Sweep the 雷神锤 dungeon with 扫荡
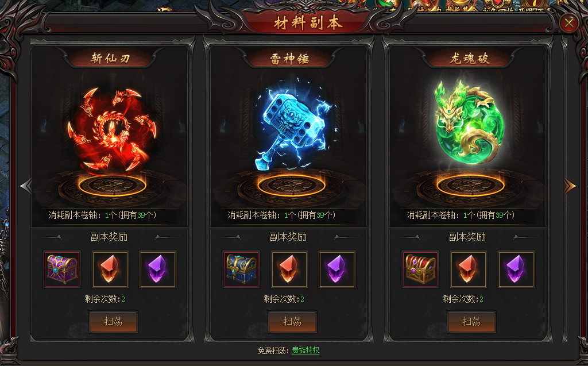The width and height of the screenshot is (588, 366). (x=292, y=322)
